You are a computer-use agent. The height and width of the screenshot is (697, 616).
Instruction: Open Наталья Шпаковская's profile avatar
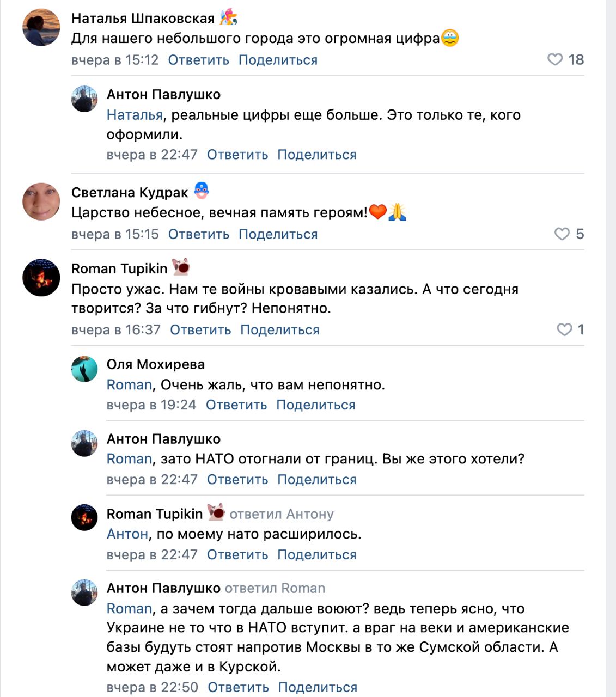(x=41, y=27)
